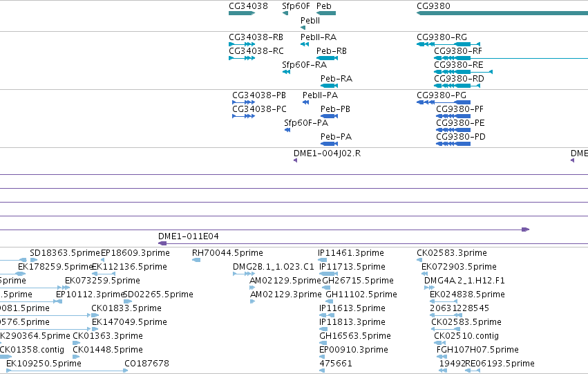Viewport: 588px width, 374px height.
Task: Click protein CG9380-PG
Action: coord(442,95)
